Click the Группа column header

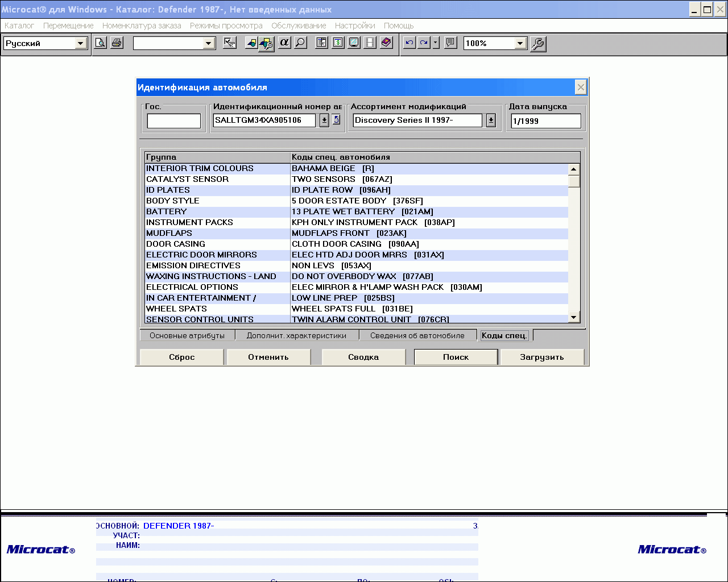coord(217,157)
